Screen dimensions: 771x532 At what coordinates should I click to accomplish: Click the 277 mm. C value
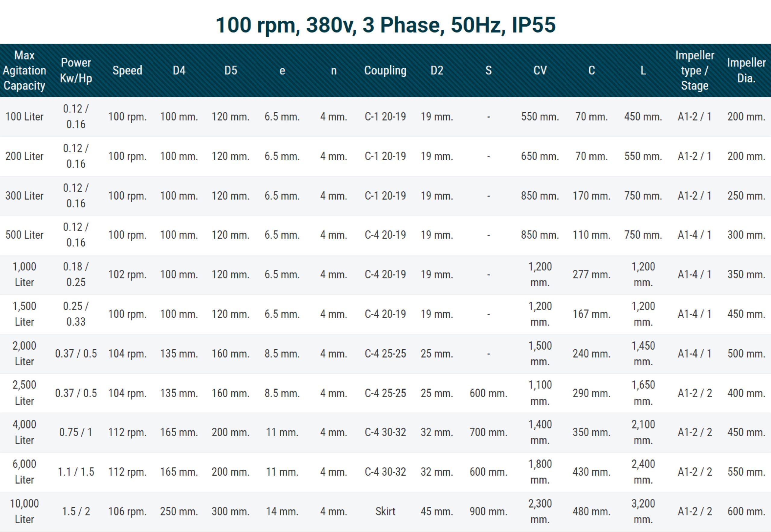coord(591,274)
